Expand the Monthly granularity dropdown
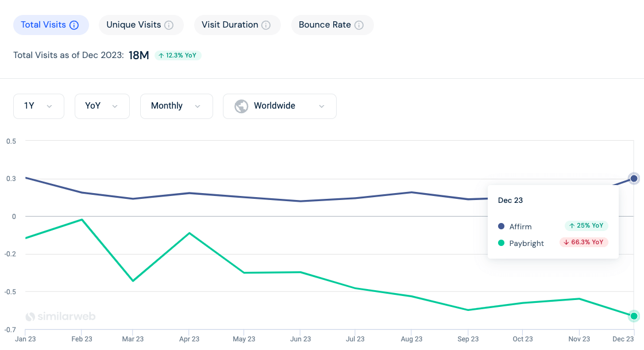Screen dimensions: 644x350 coord(176,106)
